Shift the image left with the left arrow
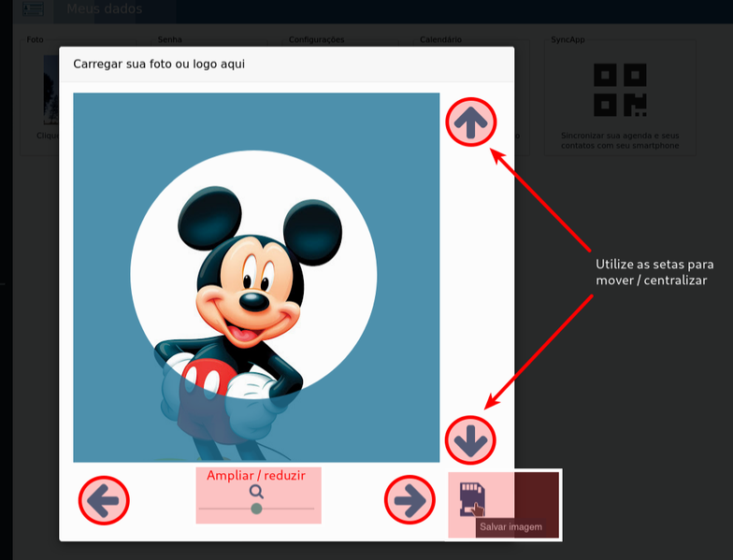The height and width of the screenshot is (560, 733). pyautogui.click(x=103, y=501)
